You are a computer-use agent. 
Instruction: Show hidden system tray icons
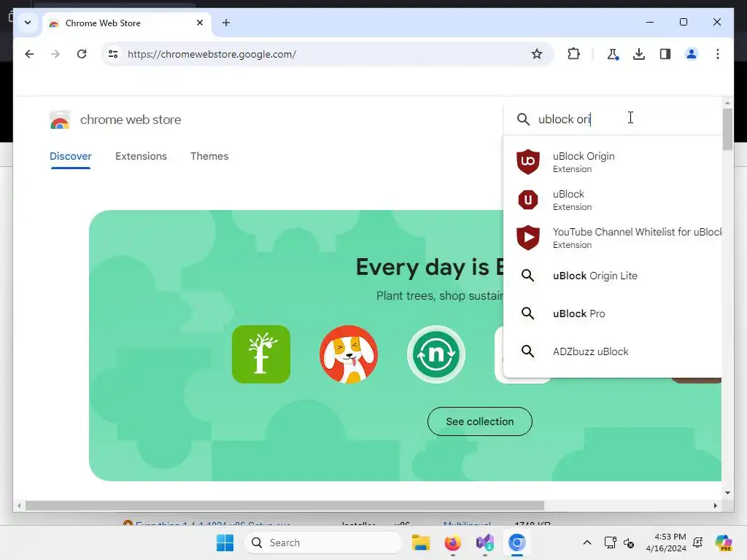tap(587, 542)
